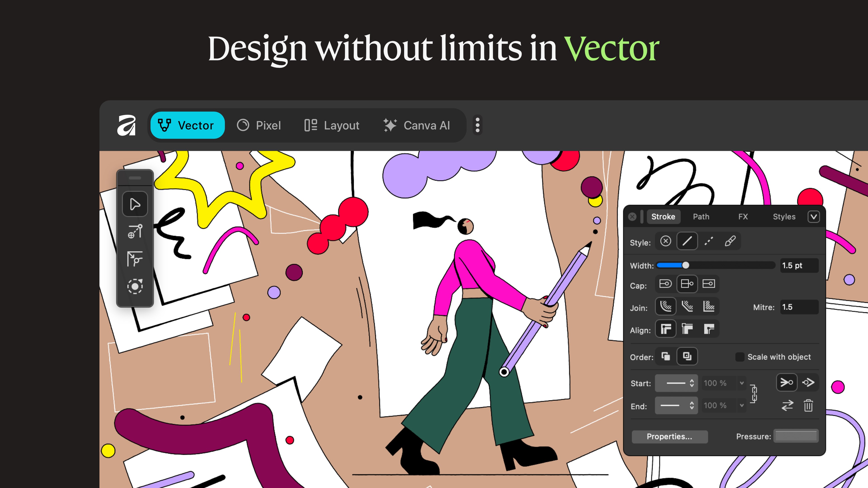The width and height of the screenshot is (868, 488).
Task: Select the Corner tool
Action: pos(135,259)
